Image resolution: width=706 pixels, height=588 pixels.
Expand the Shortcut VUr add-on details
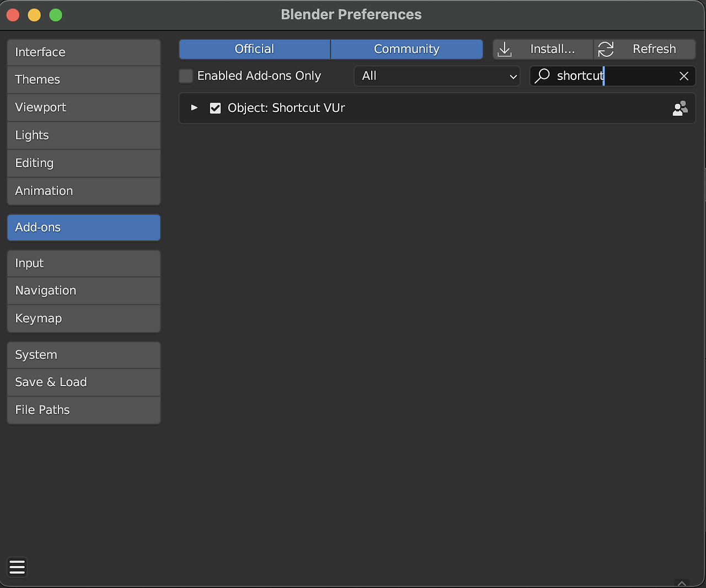pyautogui.click(x=194, y=108)
